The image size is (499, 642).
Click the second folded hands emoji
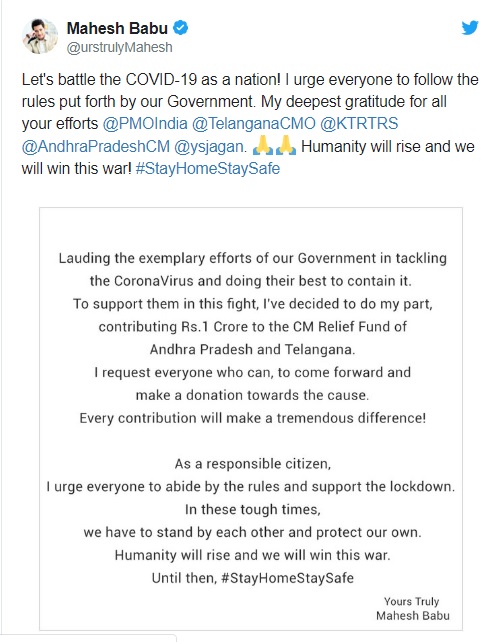point(286,145)
